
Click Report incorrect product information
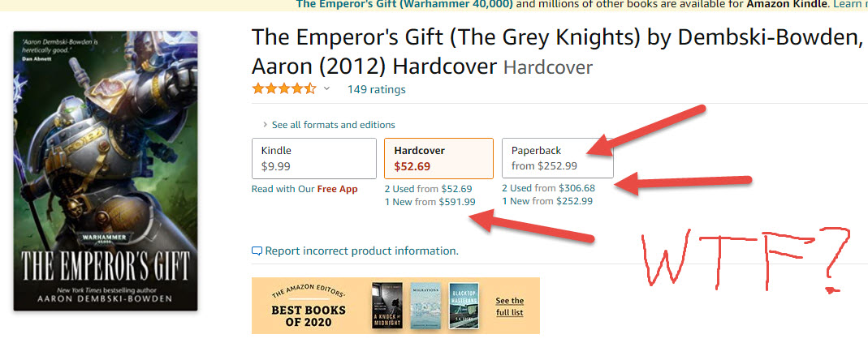[361, 251]
